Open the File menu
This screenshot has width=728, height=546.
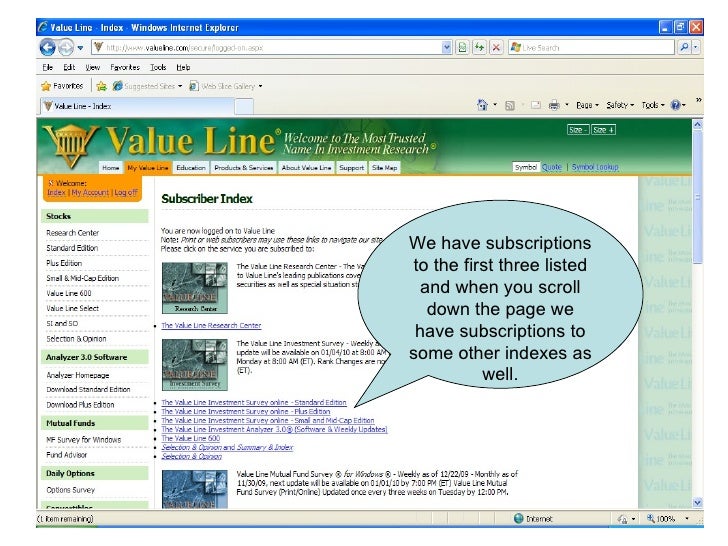click(47, 67)
